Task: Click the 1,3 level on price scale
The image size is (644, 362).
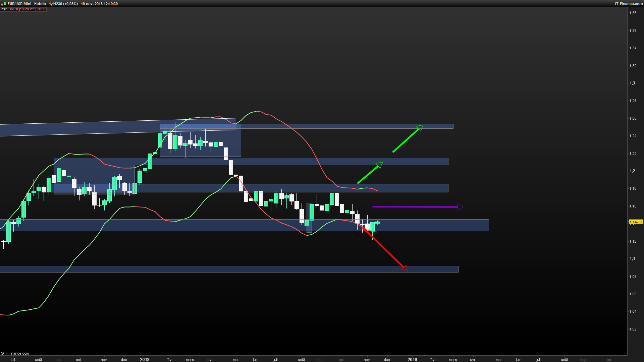Action: [632, 83]
